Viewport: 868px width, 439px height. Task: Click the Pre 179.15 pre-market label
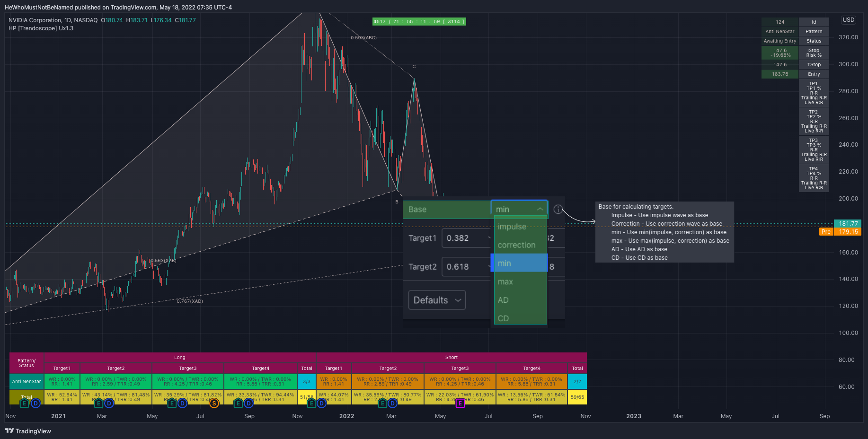coord(841,231)
